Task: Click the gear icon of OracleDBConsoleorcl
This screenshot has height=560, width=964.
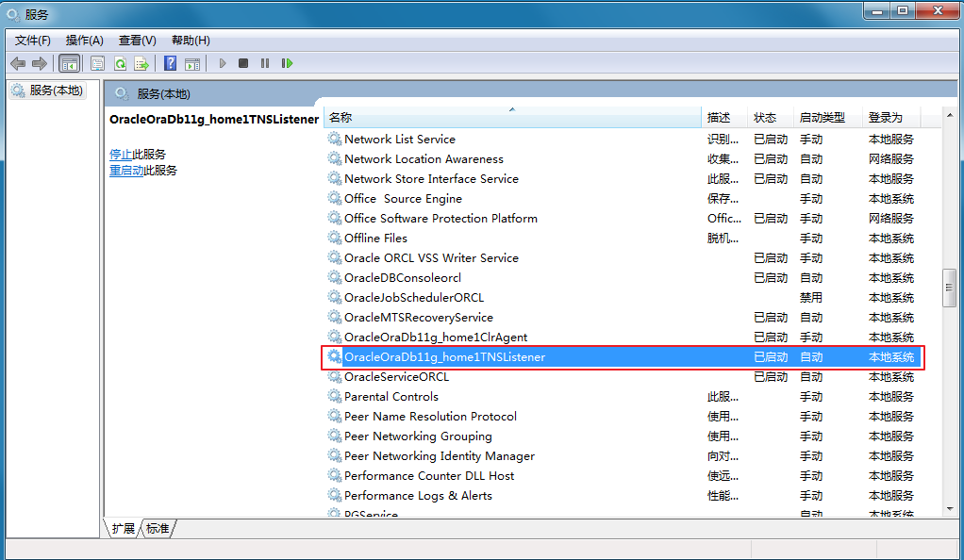Action: pos(335,278)
